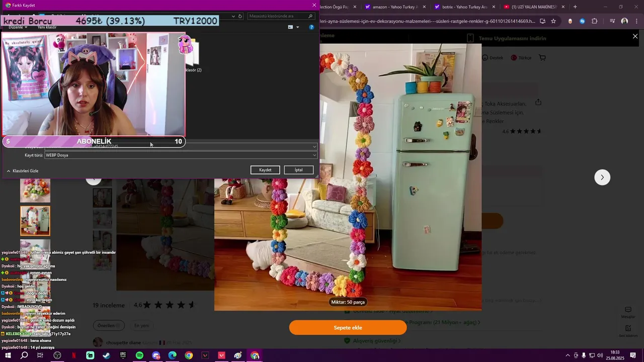Select the Önerilen review filter
The image size is (644, 362).
pos(108,325)
